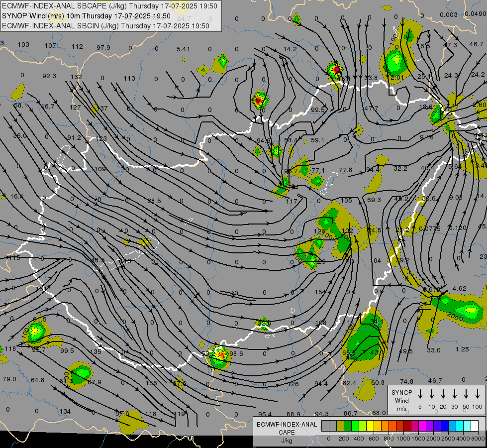Click the map value 107
The height and width of the screenshot is (448, 487).
[50, 45]
